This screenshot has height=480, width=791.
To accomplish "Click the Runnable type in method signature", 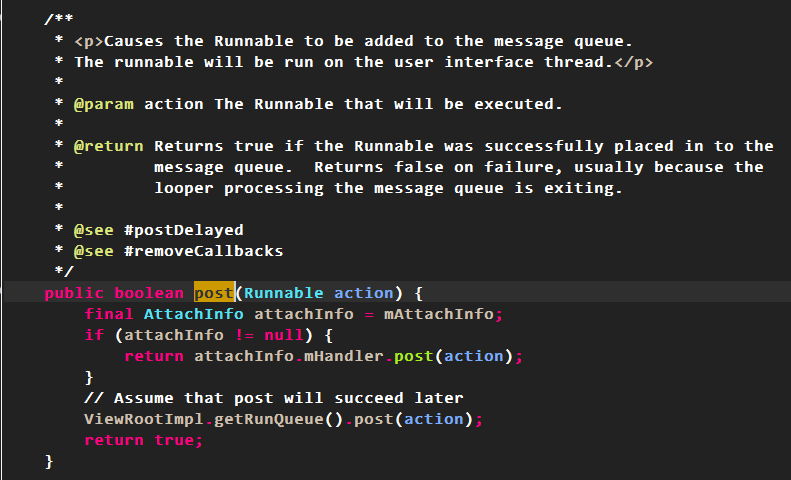I will tap(283, 293).
